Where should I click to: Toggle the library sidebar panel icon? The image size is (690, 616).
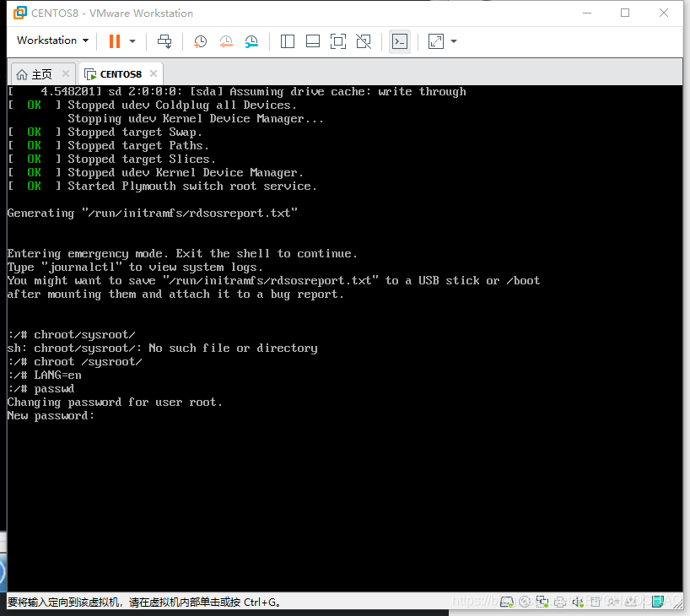coord(288,41)
